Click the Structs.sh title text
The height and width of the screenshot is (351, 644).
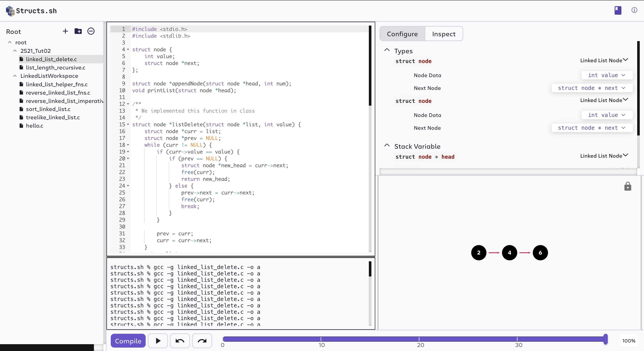36,11
